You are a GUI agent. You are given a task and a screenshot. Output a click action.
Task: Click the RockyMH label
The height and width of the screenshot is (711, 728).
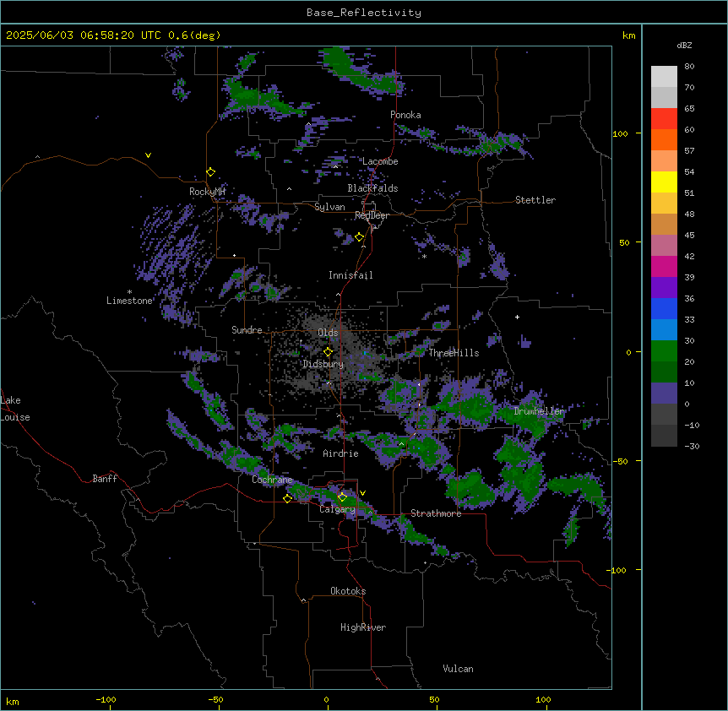pos(207,192)
